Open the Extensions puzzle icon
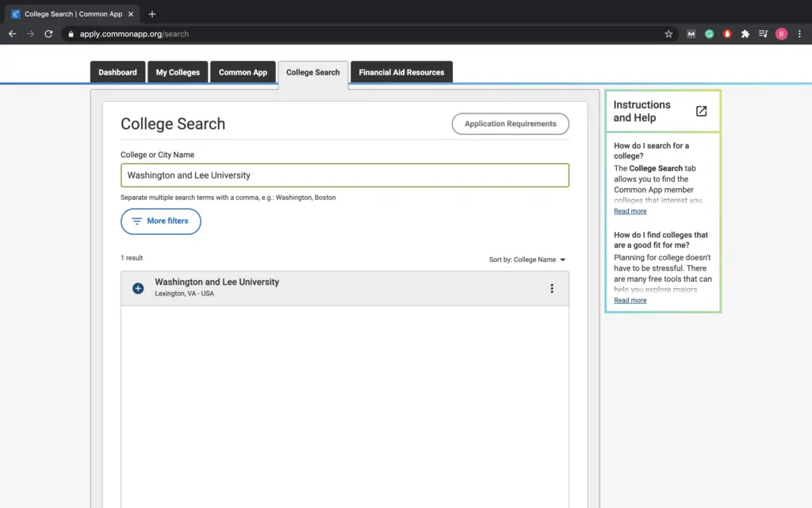The height and width of the screenshot is (508, 812). [745, 33]
